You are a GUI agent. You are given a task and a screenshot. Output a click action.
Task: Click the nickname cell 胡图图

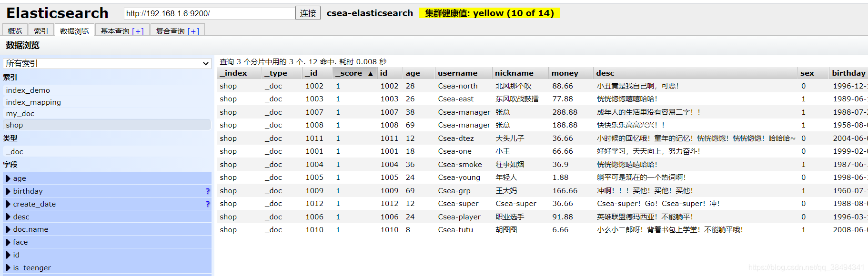(506, 230)
